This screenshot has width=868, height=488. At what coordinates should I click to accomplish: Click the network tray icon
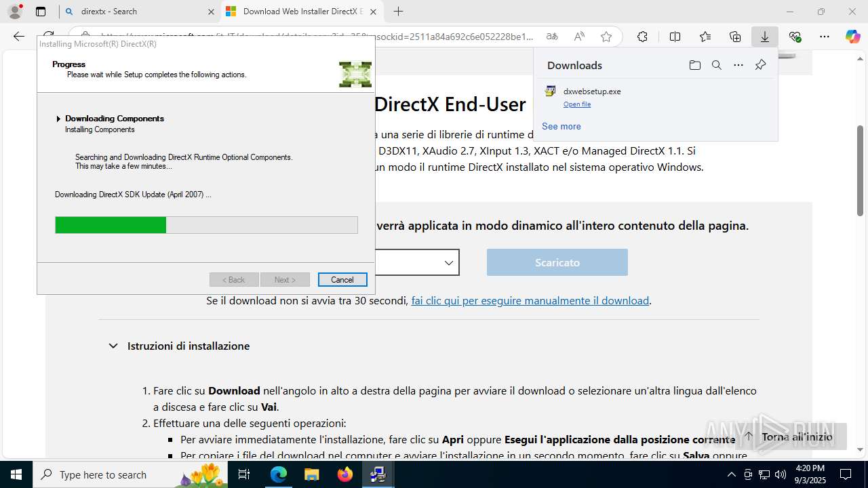click(764, 474)
